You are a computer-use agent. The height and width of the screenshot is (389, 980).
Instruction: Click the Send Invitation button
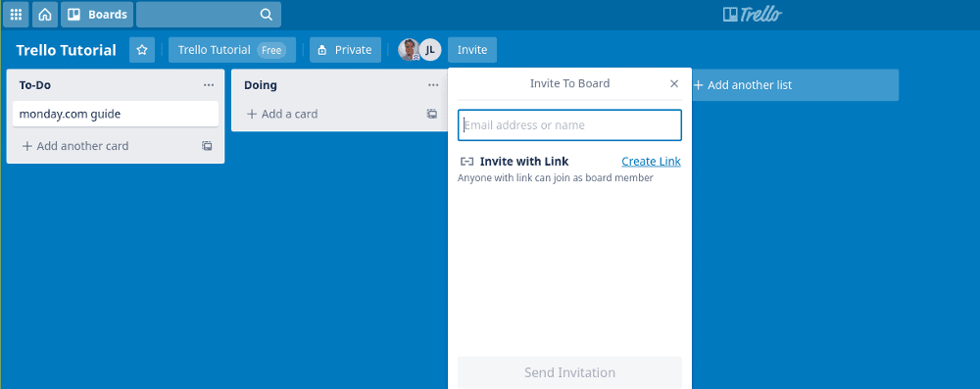[x=569, y=372]
